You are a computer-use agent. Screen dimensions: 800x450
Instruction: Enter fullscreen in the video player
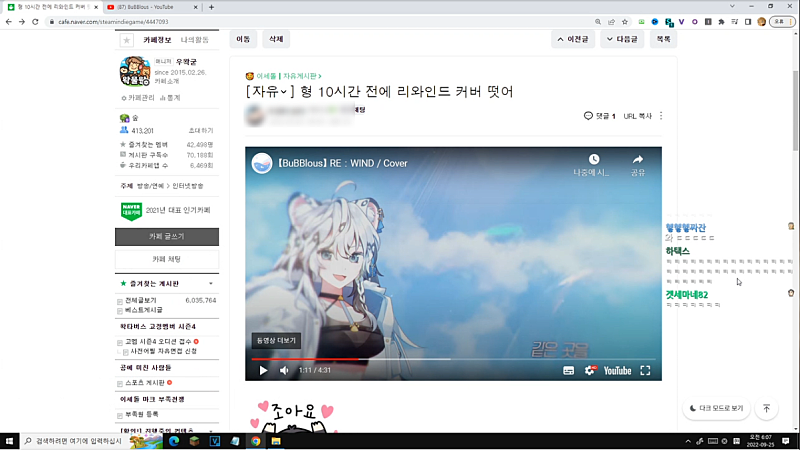(x=645, y=371)
